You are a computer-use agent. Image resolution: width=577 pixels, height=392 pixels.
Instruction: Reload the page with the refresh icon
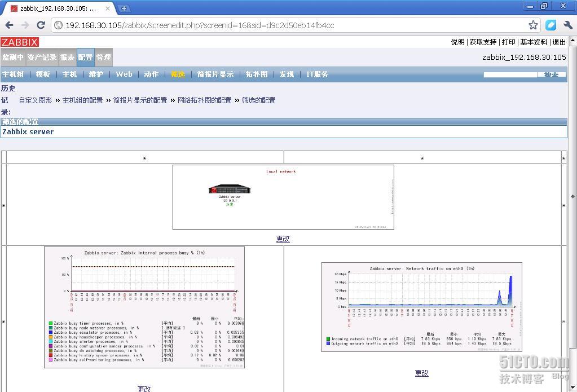point(41,25)
